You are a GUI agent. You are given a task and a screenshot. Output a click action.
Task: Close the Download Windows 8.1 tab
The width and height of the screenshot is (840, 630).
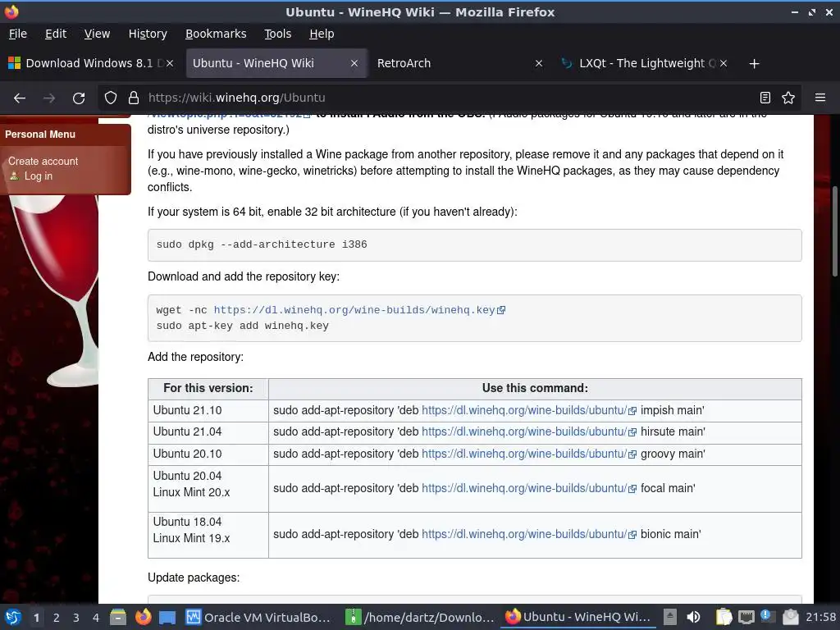[170, 63]
